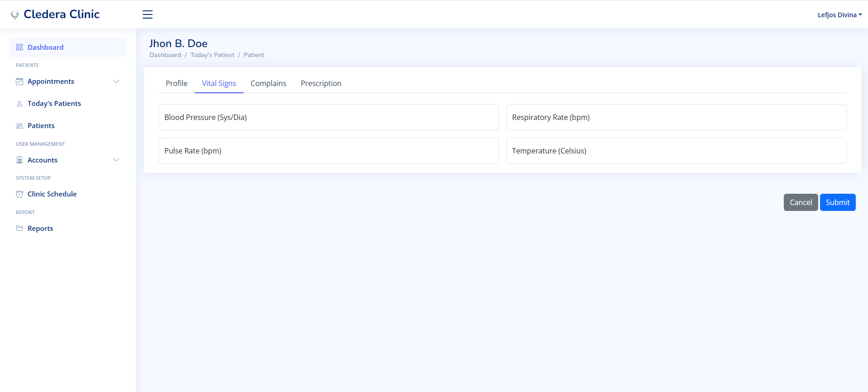The width and height of the screenshot is (868, 392).
Task: Go to Today's Patient breadcrumb link
Action: click(x=212, y=55)
